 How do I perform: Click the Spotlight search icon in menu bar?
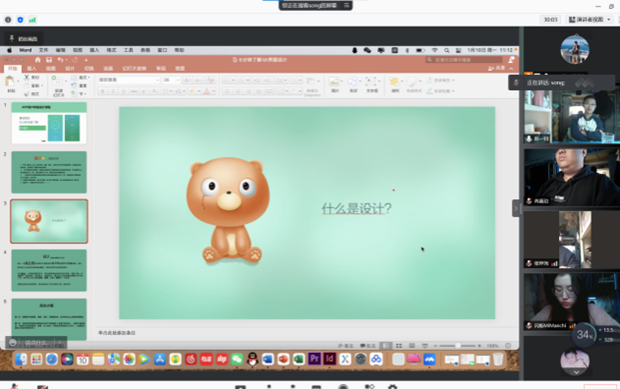point(446,50)
